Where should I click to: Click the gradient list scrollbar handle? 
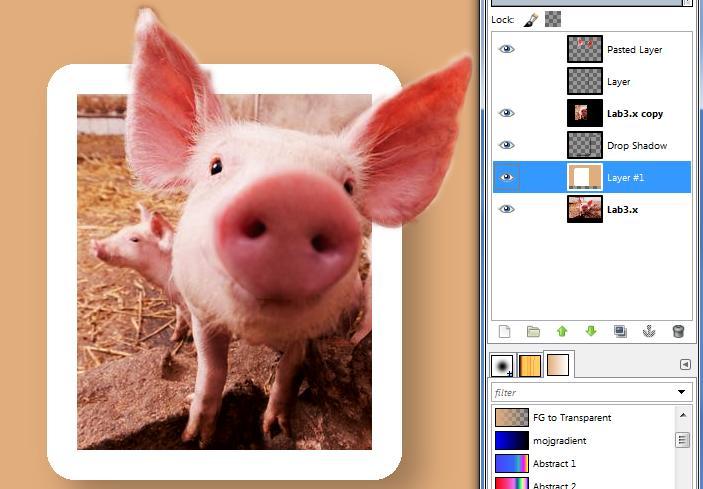tap(683, 439)
